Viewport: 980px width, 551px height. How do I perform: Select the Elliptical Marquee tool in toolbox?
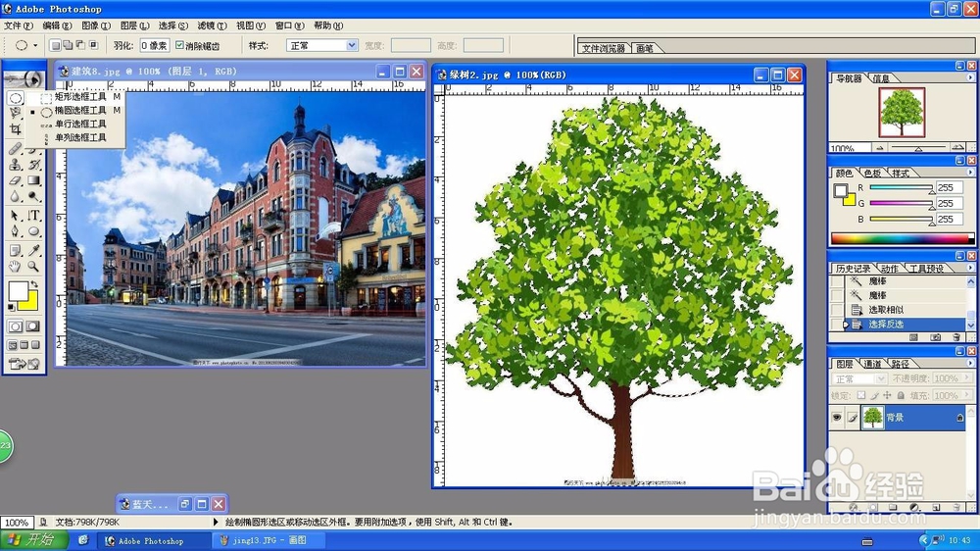(15, 98)
